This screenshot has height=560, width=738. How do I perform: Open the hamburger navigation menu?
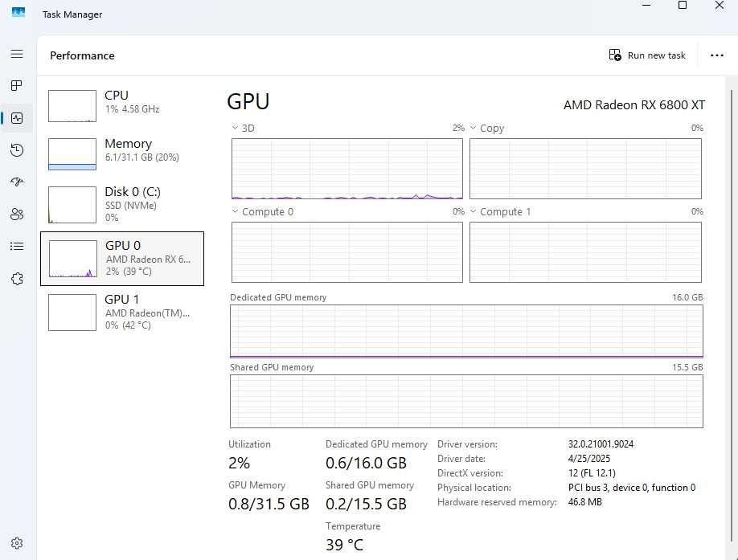[x=17, y=54]
